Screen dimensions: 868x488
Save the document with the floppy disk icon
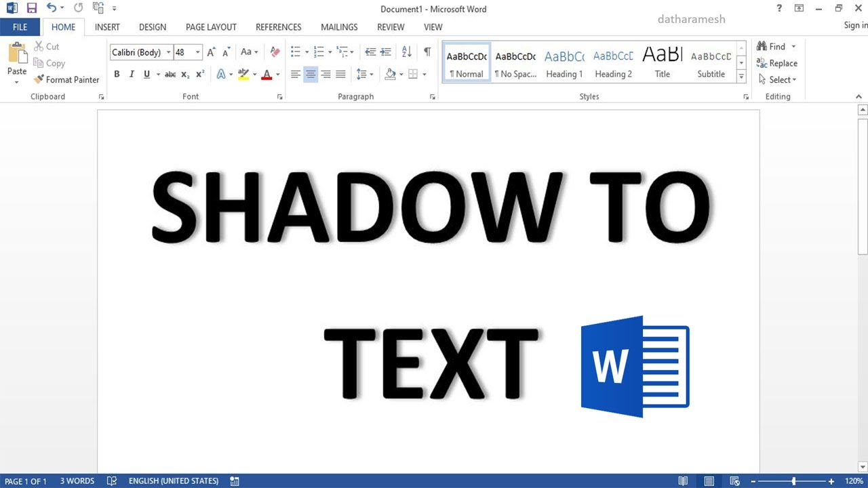31,9
